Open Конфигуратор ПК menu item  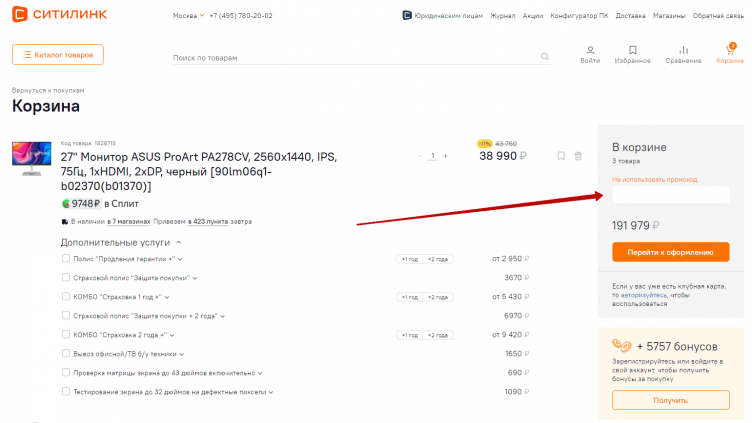(579, 15)
